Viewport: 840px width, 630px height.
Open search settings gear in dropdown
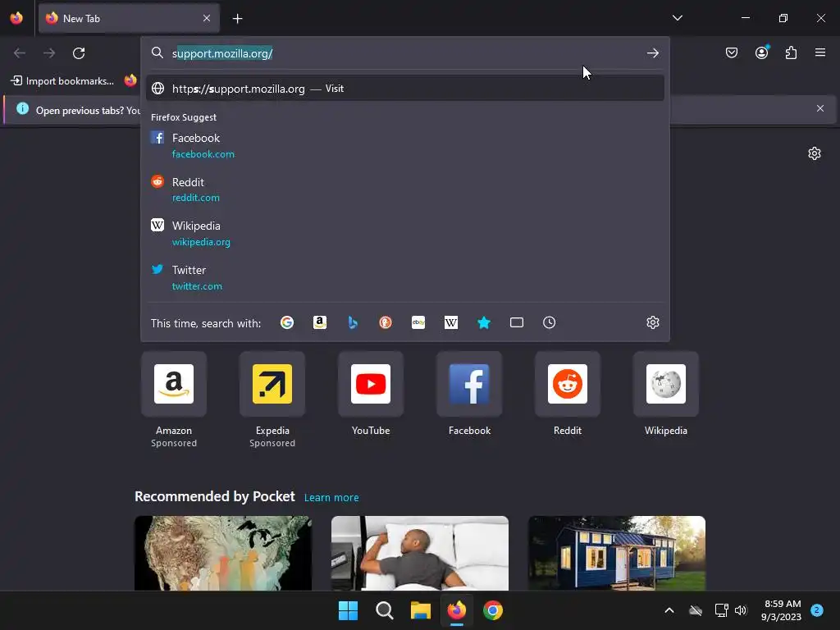pos(652,322)
